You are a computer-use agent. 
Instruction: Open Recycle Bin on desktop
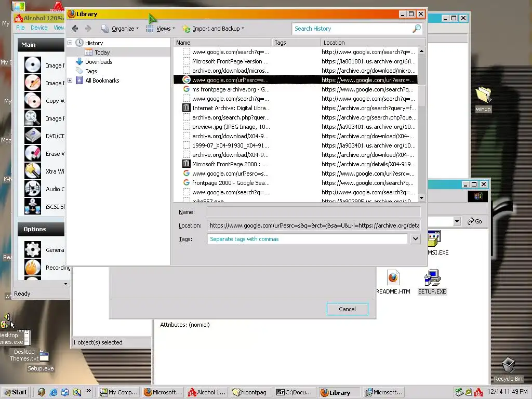coord(508,369)
